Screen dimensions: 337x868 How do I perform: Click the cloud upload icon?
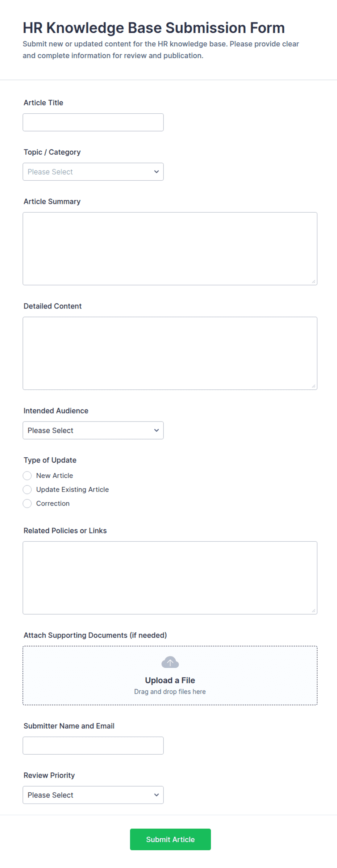(170, 662)
